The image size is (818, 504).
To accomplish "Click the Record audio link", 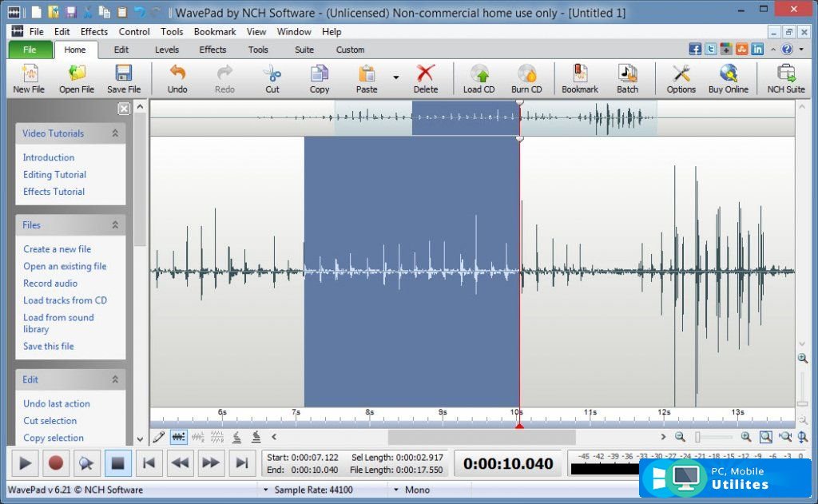I will [50, 284].
